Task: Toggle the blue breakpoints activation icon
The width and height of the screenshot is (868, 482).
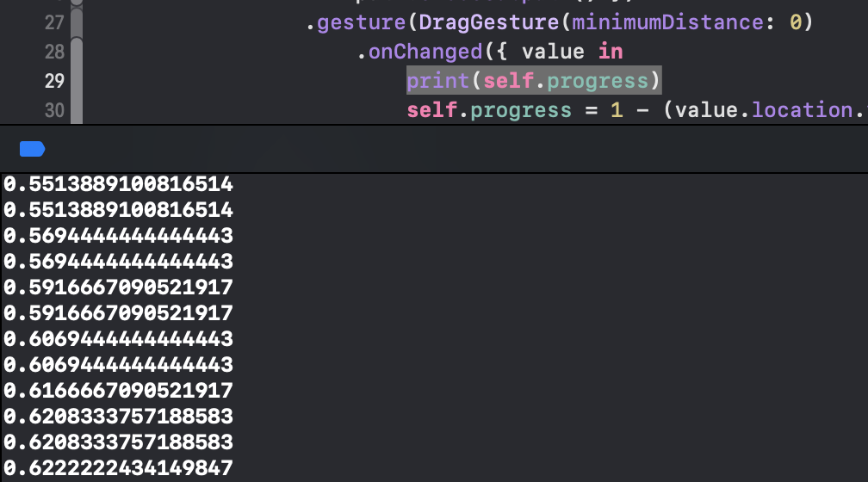Action: coord(32,150)
